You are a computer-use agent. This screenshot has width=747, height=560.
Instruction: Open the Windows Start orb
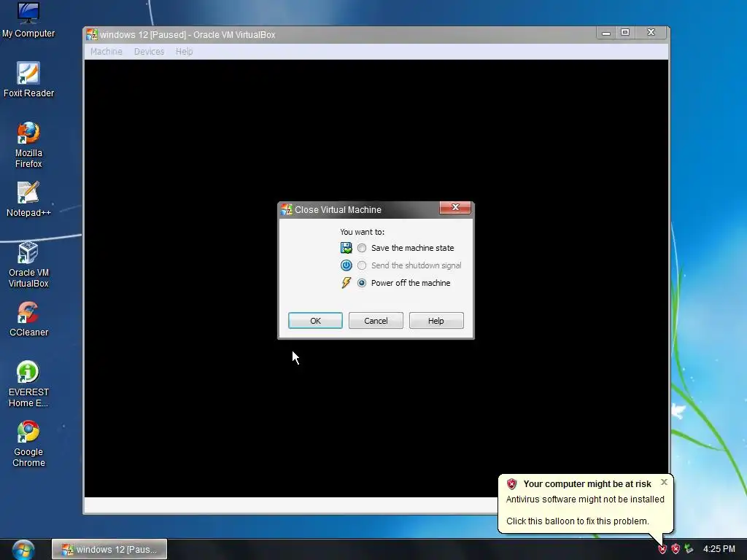pyautogui.click(x=23, y=550)
